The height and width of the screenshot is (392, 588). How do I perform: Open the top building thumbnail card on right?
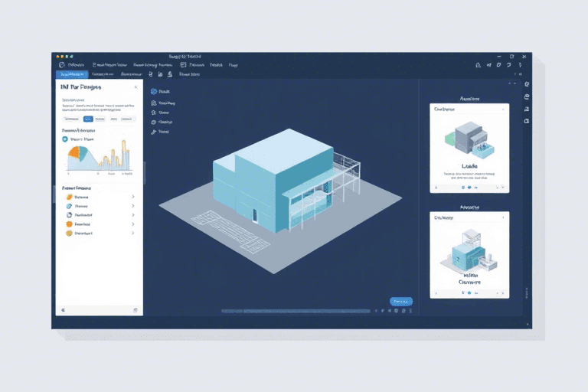469,145
